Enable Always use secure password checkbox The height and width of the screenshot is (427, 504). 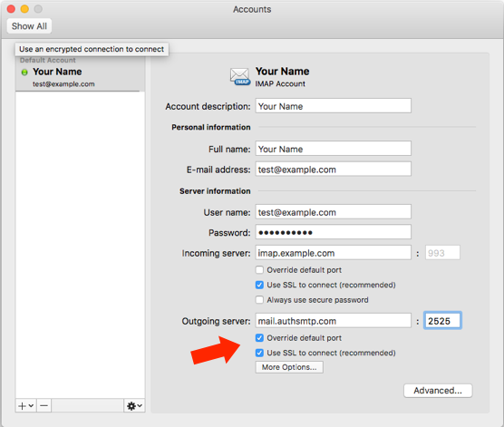click(259, 300)
